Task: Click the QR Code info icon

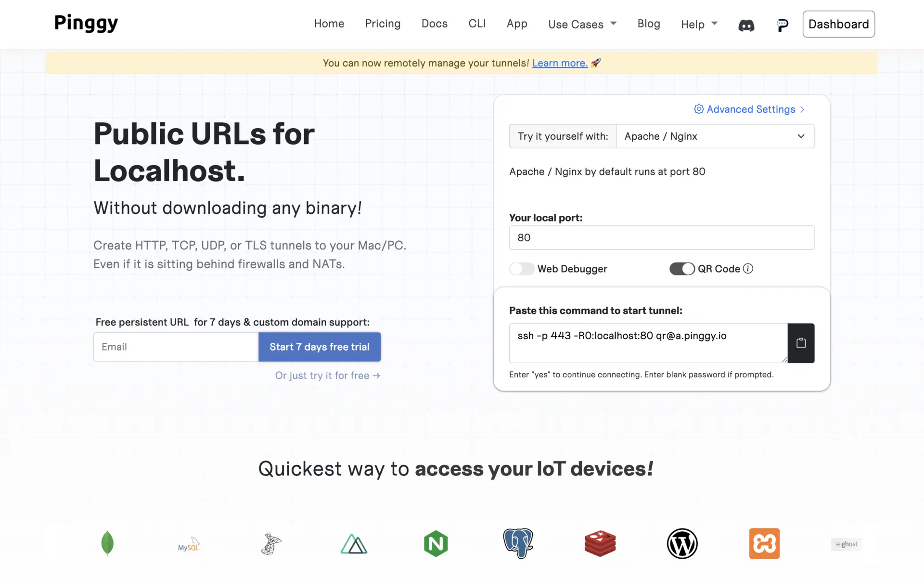Action: pos(748,269)
